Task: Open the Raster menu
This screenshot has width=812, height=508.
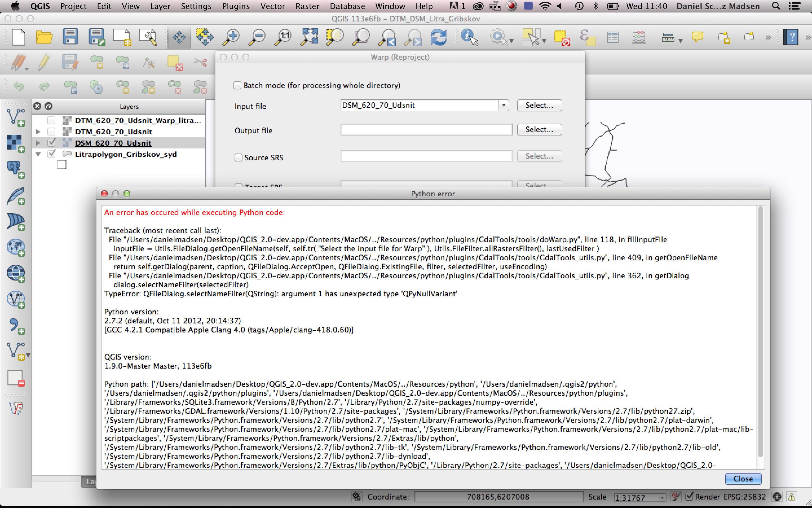Action: tap(307, 6)
